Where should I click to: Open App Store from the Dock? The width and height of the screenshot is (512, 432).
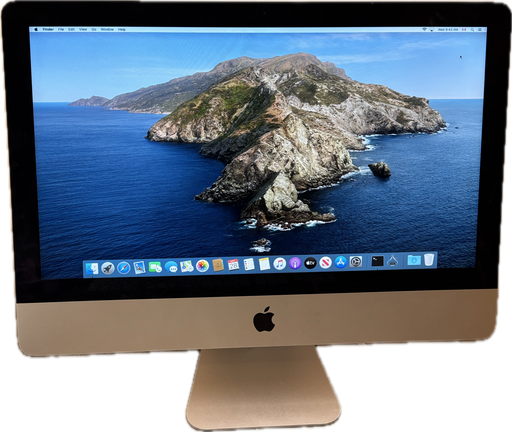coord(341,262)
